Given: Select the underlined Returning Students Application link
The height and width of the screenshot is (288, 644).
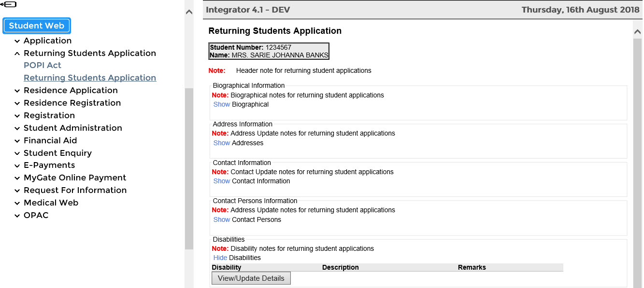Looking at the screenshot, I should [90, 78].
